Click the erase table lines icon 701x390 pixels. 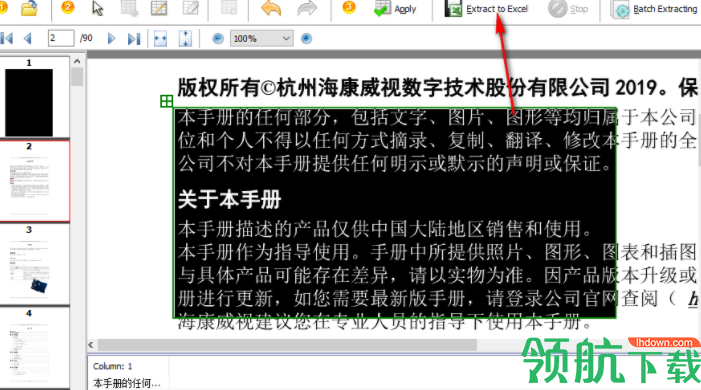pyautogui.click(x=191, y=8)
